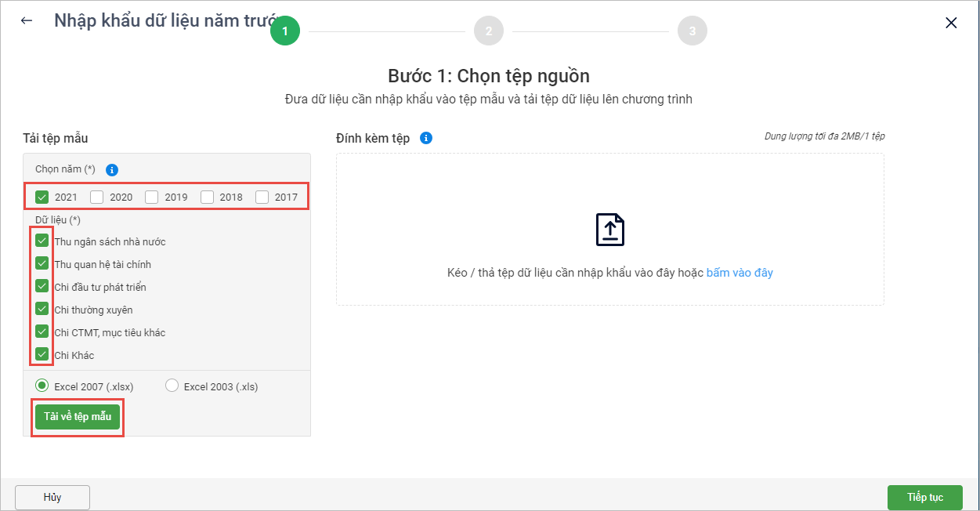The height and width of the screenshot is (511, 980).
Task: Check the 2017 year option
Action: [x=262, y=197]
